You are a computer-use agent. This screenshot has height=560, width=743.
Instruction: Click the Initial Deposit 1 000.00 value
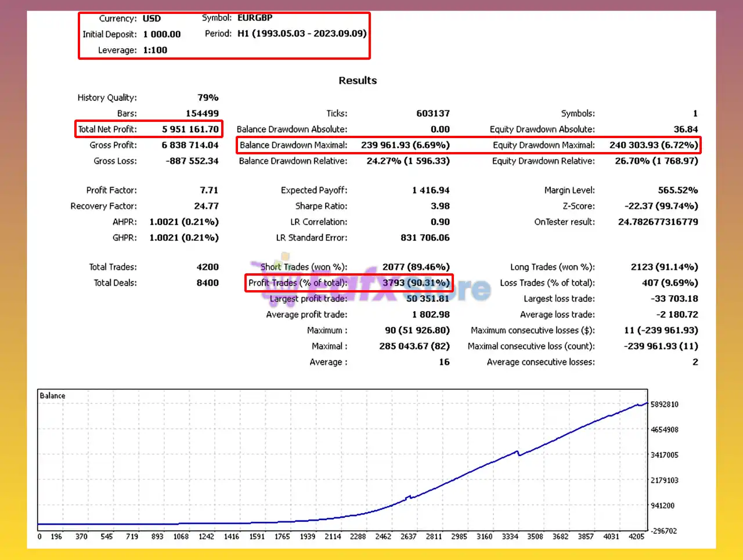162,34
